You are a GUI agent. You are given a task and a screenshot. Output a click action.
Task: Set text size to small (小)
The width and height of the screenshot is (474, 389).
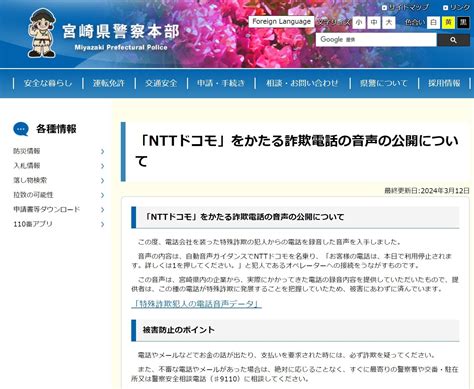(x=359, y=22)
